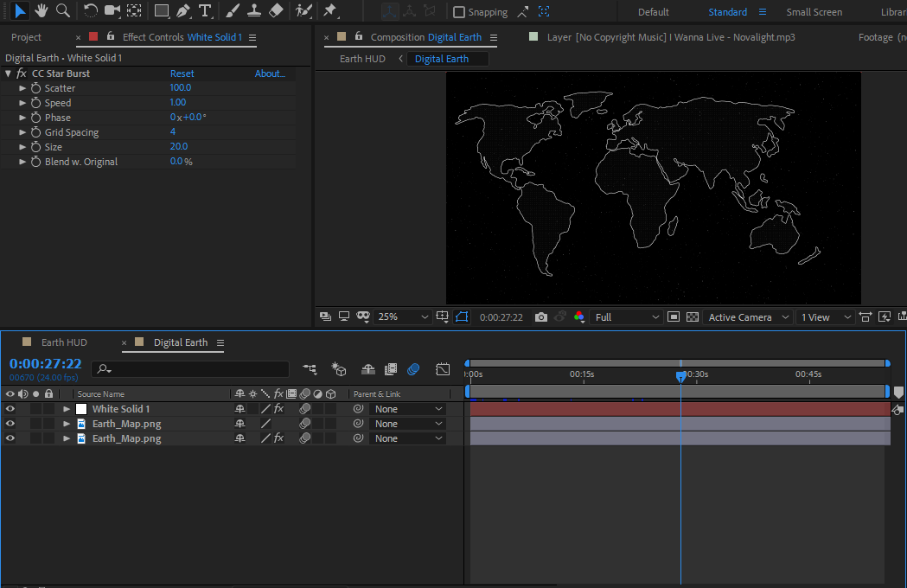
Task: Reset the CC Star Burst effect
Action: click(x=182, y=73)
